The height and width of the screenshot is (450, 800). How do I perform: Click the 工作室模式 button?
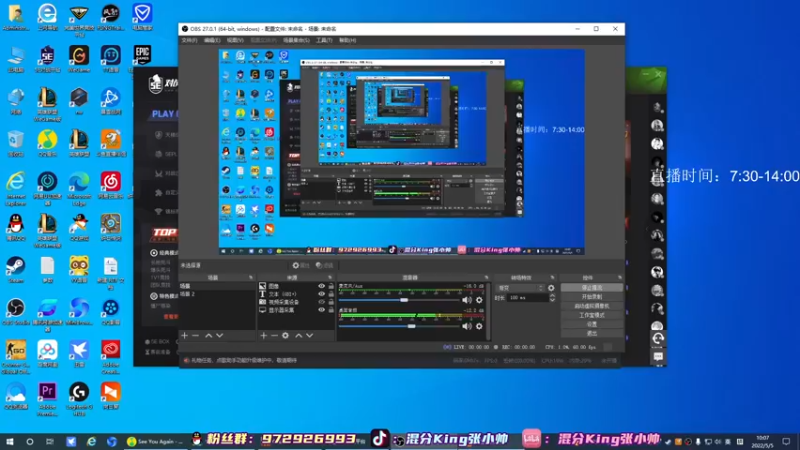point(591,315)
